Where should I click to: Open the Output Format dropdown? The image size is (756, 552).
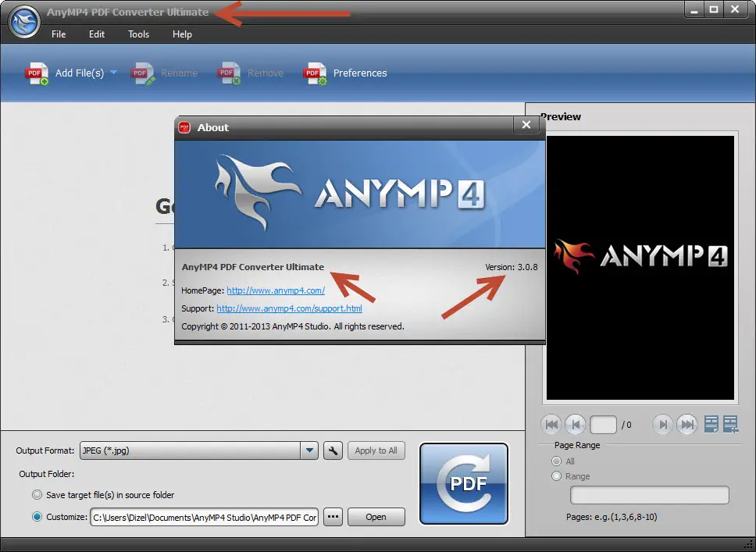(x=309, y=451)
